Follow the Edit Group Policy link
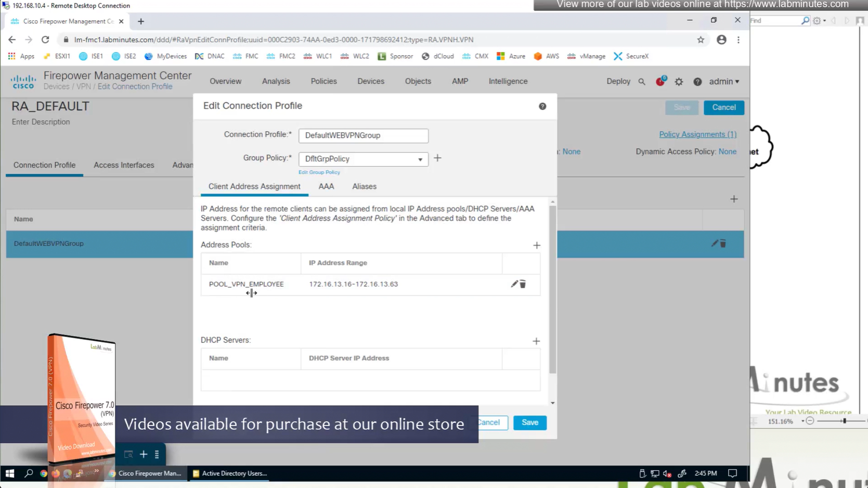This screenshot has height=488, width=868. pos(319,172)
